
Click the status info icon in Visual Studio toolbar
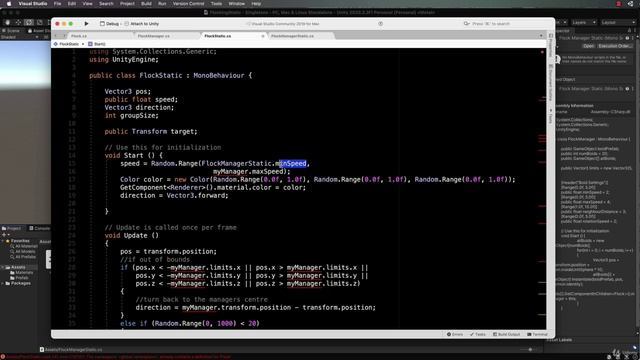click(380, 24)
